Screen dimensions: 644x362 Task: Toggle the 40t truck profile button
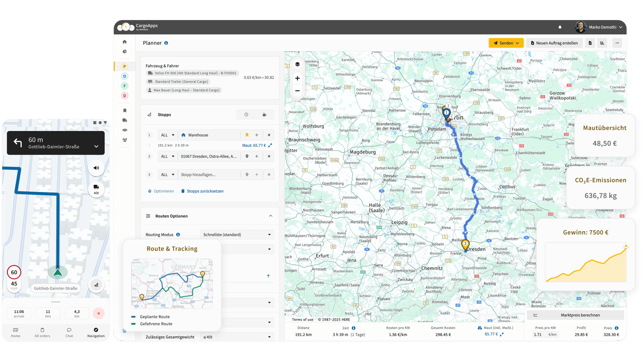point(96,189)
